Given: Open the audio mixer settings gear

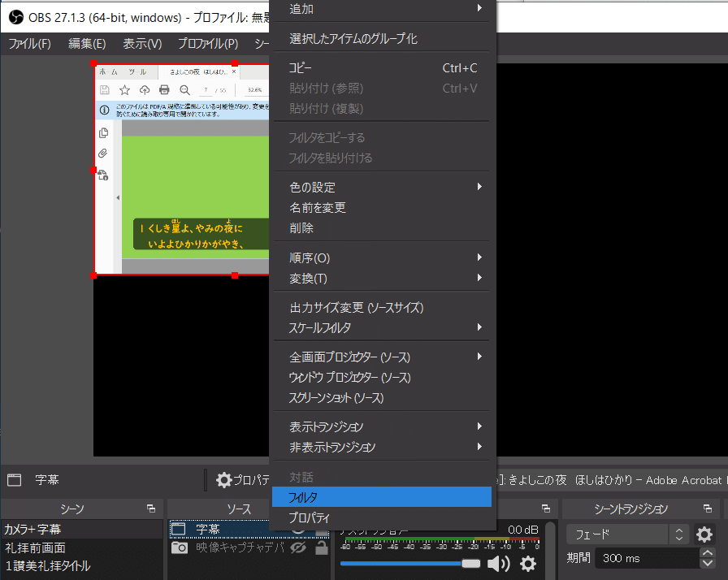Looking at the screenshot, I should pos(528,563).
